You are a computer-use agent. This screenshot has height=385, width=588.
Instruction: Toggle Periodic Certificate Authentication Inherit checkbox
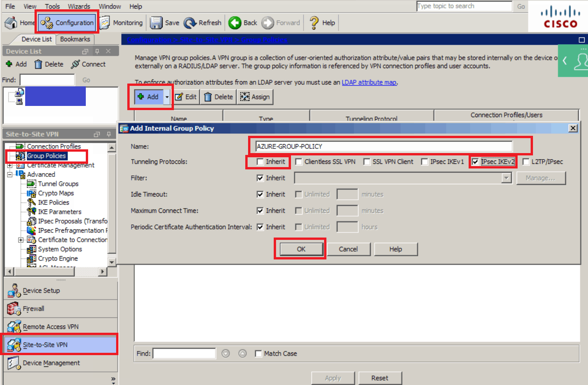point(260,227)
